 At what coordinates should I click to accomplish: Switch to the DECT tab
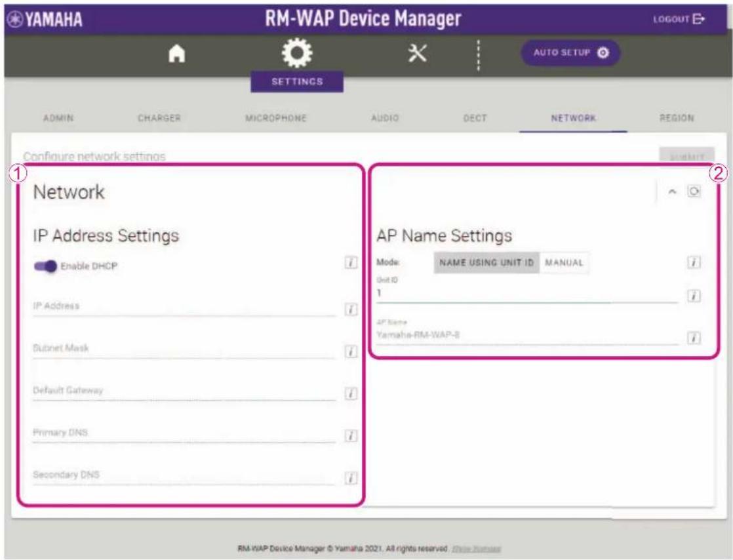pos(475,118)
